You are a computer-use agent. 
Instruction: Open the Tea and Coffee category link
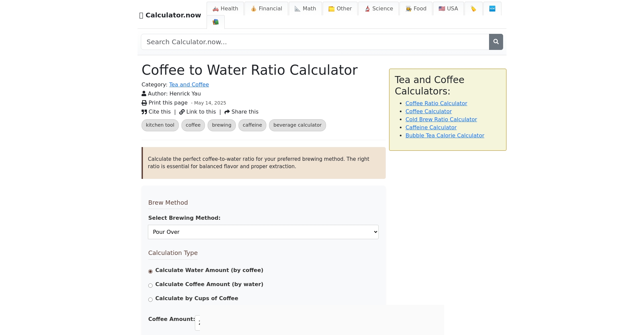click(189, 85)
